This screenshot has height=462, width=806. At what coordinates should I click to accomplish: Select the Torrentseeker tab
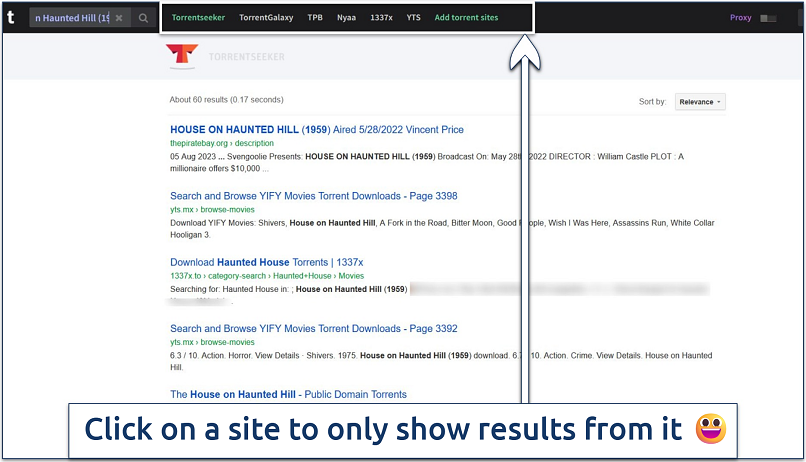[x=198, y=18]
